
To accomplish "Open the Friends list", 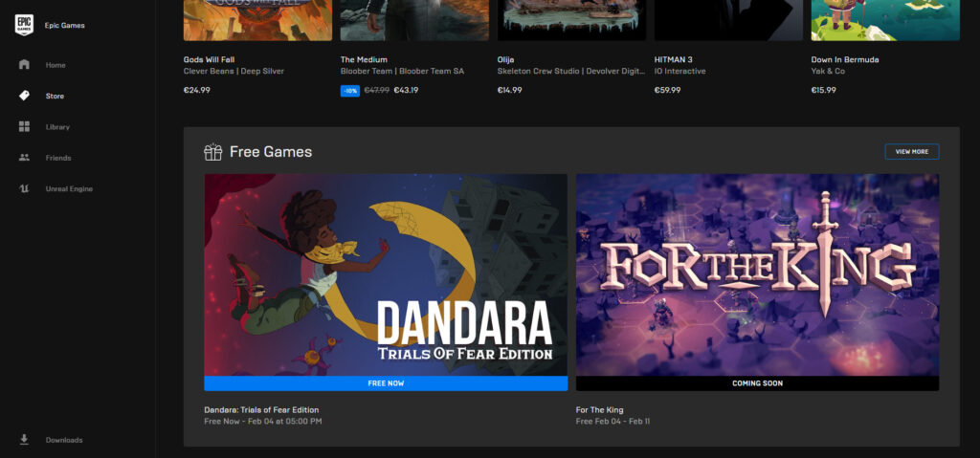I will [x=58, y=158].
